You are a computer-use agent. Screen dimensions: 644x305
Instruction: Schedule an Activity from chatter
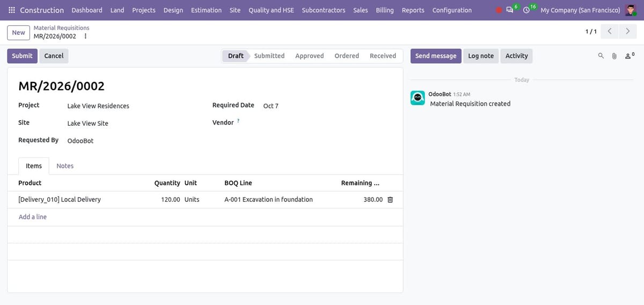[517, 56]
